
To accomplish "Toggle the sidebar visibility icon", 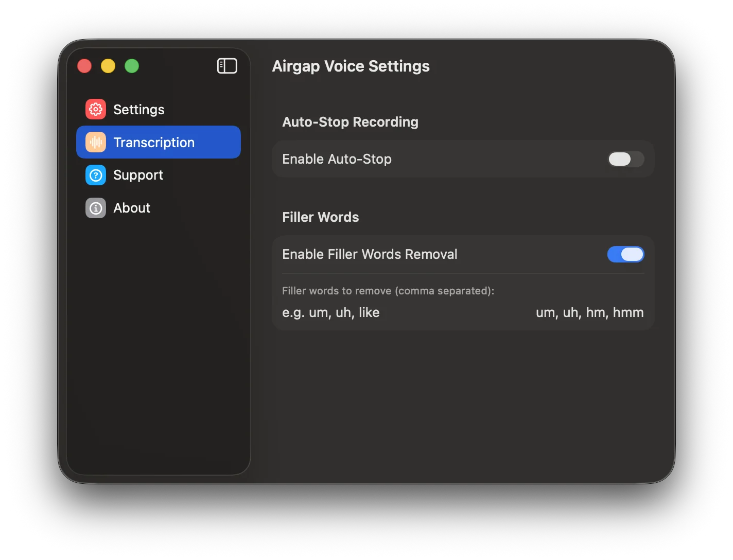I will point(227,66).
